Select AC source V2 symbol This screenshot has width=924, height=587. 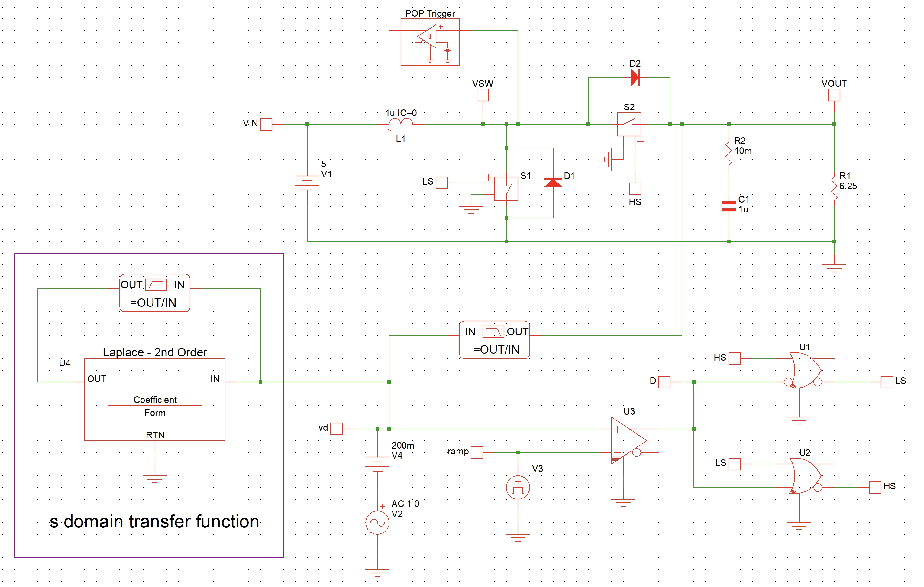click(377, 523)
